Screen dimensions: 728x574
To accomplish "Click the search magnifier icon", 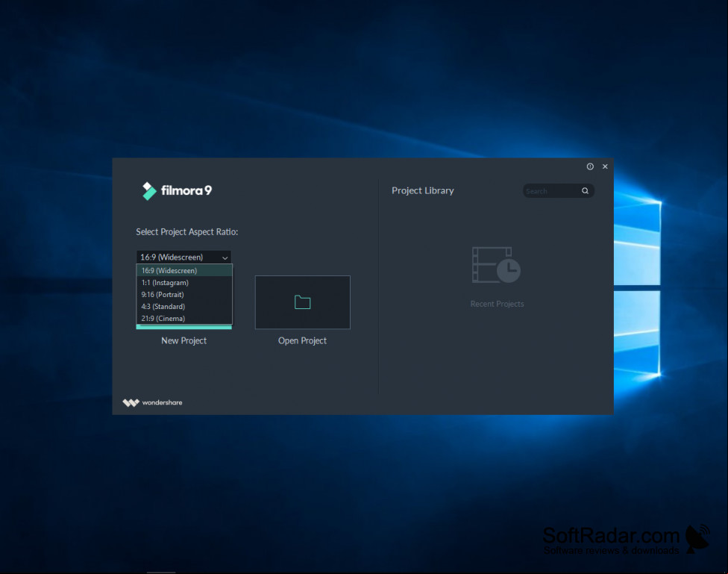I will pos(585,190).
